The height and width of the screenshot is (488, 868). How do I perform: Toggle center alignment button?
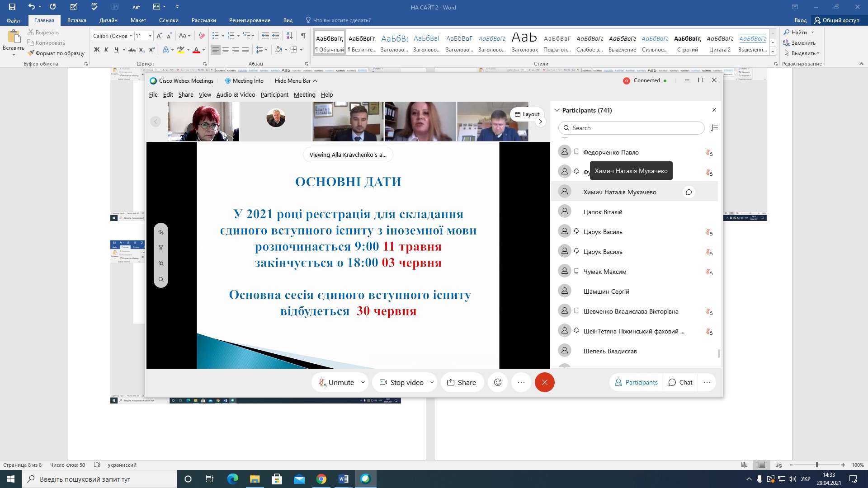click(226, 50)
